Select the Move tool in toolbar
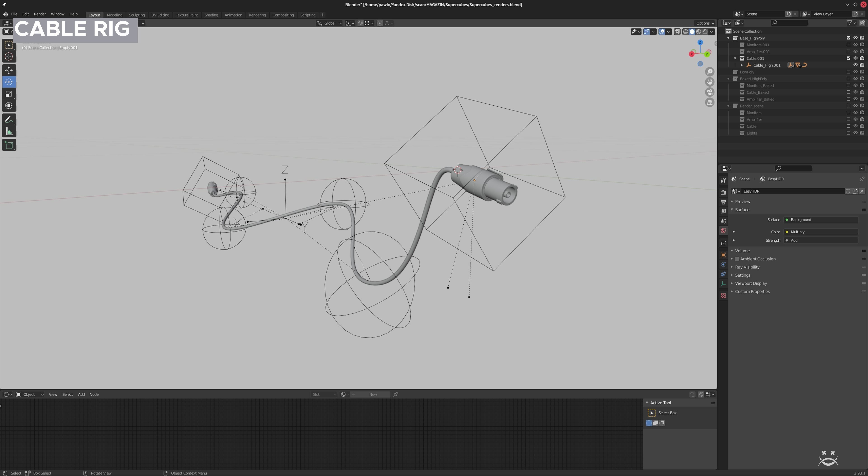Viewport: 868px width, 476px height. (9, 70)
